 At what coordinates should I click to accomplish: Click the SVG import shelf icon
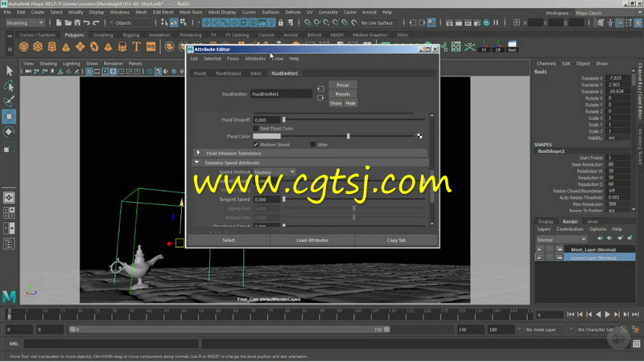point(151,47)
